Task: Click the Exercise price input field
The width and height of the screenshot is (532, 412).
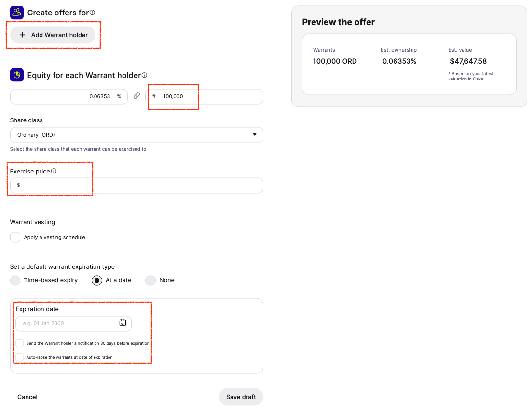Action: click(x=140, y=186)
